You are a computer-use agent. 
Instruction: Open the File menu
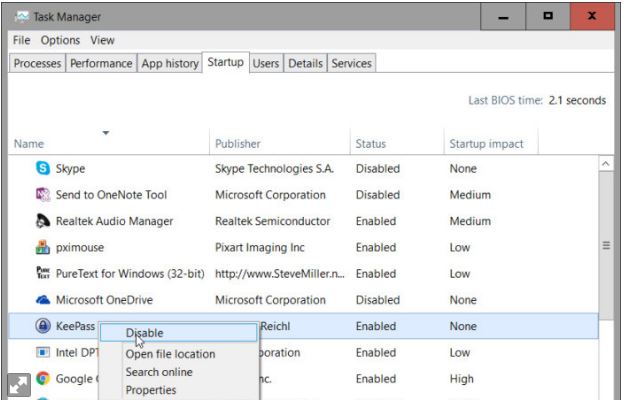[21, 40]
